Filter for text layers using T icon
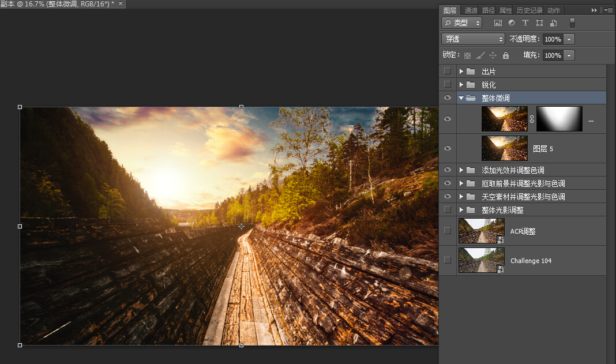Image resolution: width=616 pixels, height=364 pixels. pyautogui.click(x=525, y=23)
